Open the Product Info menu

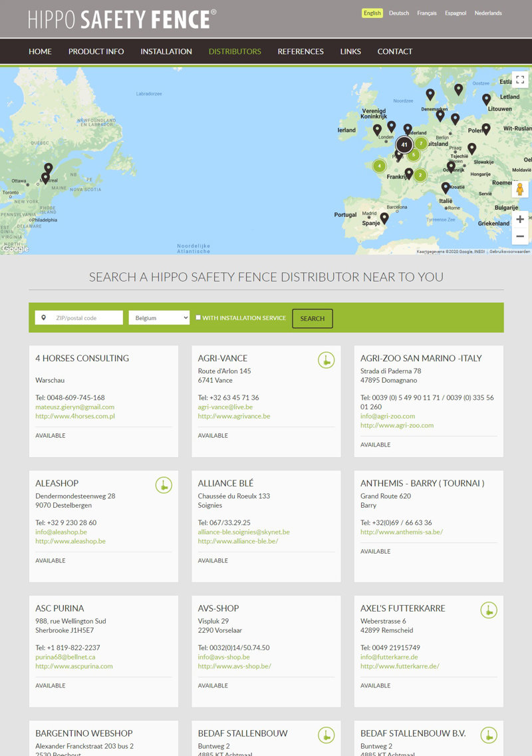(x=96, y=51)
